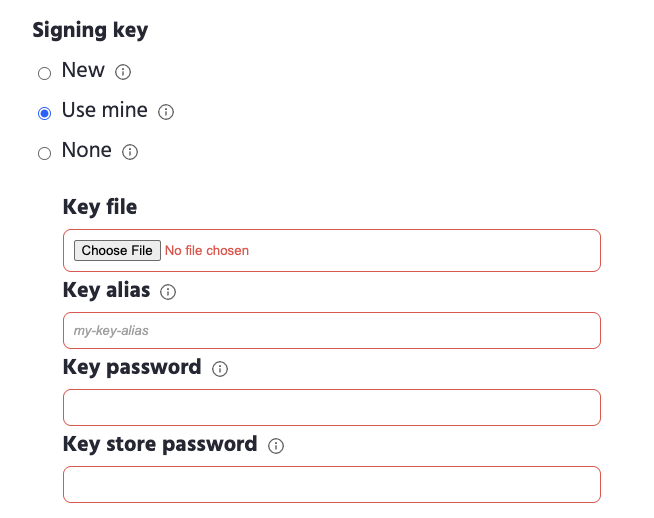Click the 'Key alias' label text

[x=106, y=290]
